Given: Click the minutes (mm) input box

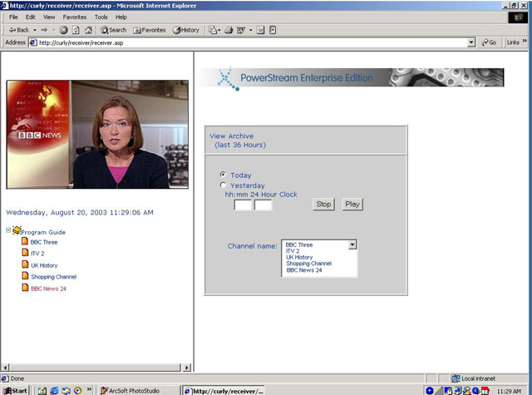Looking at the screenshot, I should tap(263, 205).
